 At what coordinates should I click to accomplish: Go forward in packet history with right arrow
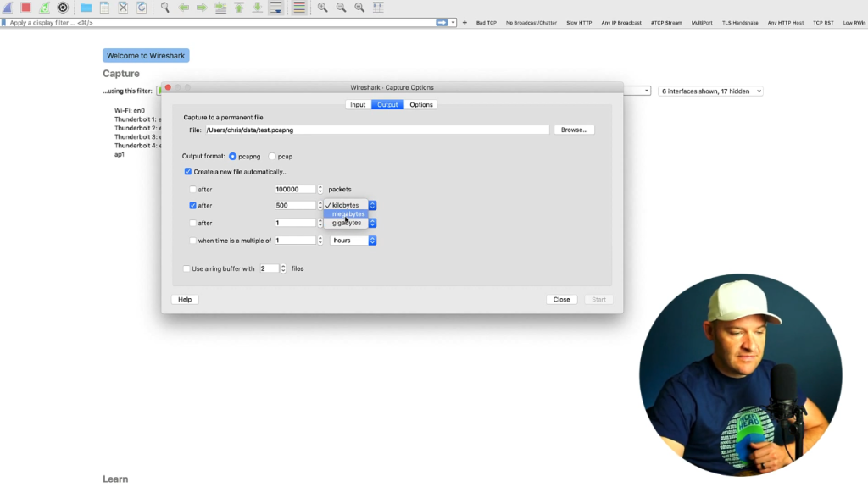click(202, 8)
